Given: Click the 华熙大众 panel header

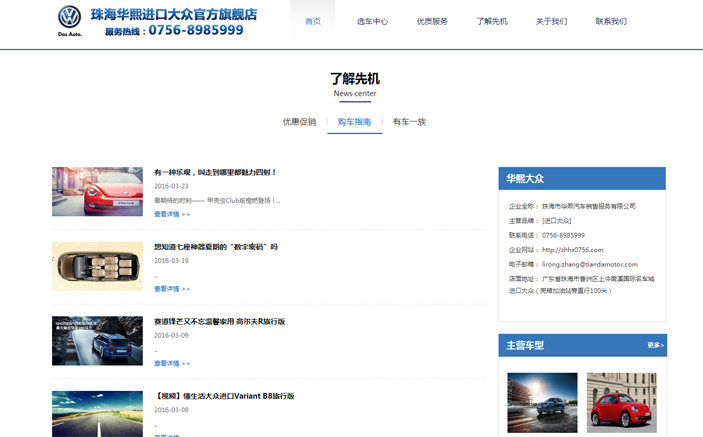Looking at the screenshot, I should (x=582, y=178).
